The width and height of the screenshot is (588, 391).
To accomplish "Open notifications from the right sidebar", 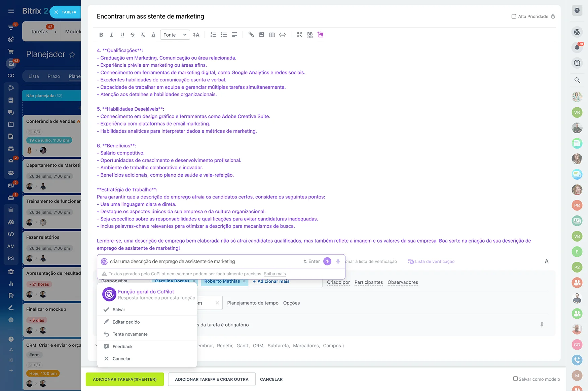I will [x=577, y=47].
